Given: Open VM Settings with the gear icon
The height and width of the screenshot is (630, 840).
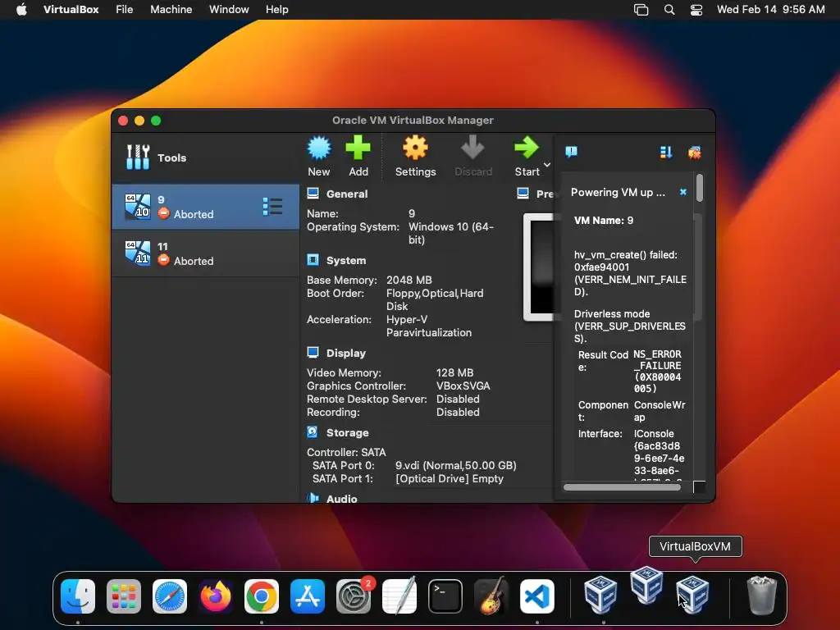Looking at the screenshot, I should tap(415, 148).
